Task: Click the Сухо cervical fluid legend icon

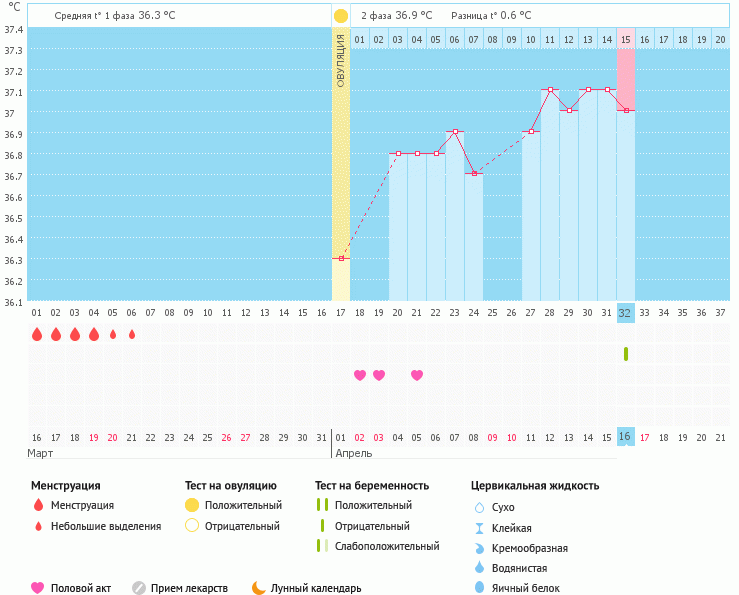Action: pyautogui.click(x=479, y=507)
